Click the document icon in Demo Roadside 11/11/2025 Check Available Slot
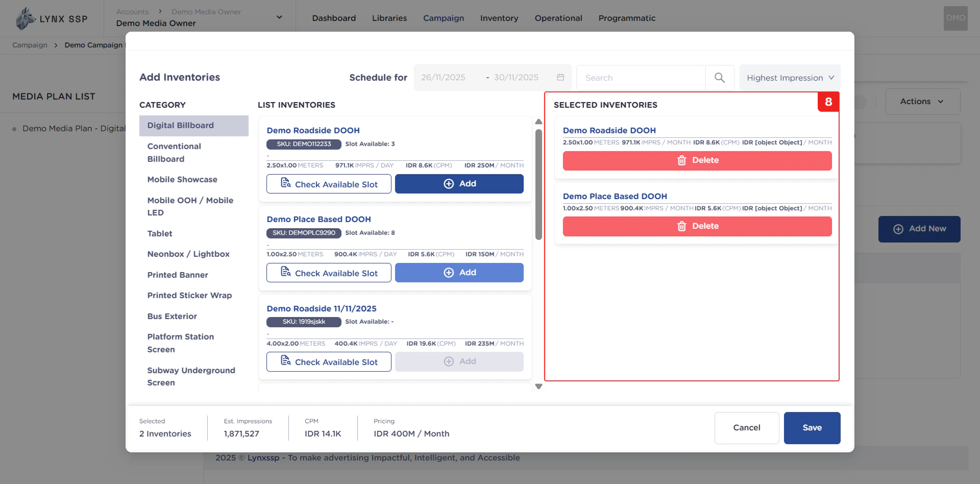980x484 pixels. tap(286, 360)
